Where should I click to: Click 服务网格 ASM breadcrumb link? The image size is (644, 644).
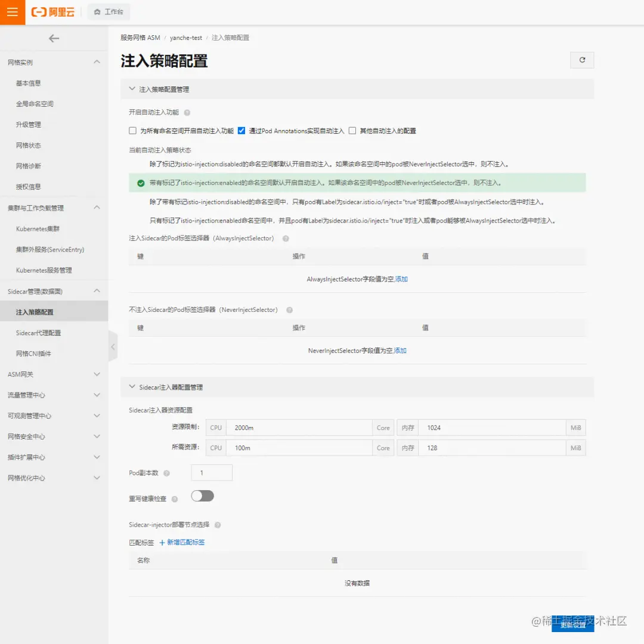pyautogui.click(x=140, y=38)
